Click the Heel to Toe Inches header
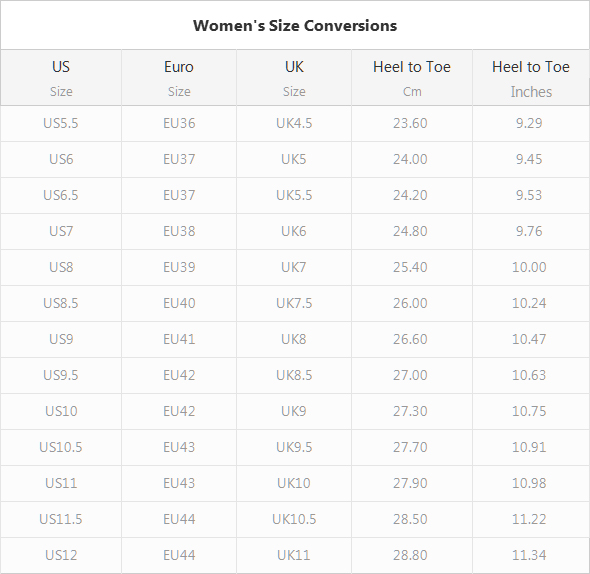Image resolution: width=590 pixels, height=574 pixels. click(x=531, y=78)
